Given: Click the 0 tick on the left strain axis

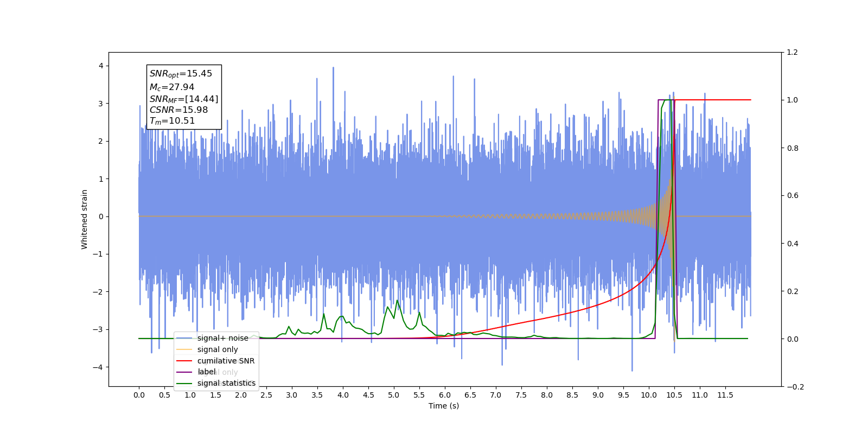Looking at the screenshot, I should [101, 216].
